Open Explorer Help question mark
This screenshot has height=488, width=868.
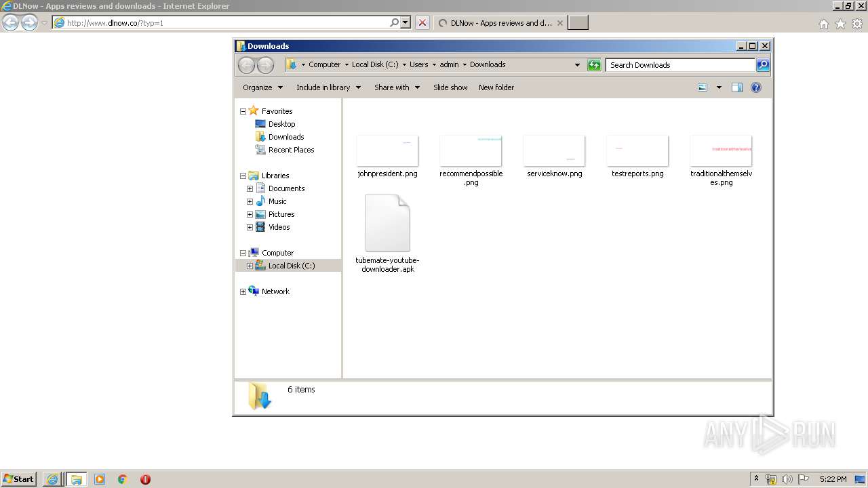pos(756,87)
